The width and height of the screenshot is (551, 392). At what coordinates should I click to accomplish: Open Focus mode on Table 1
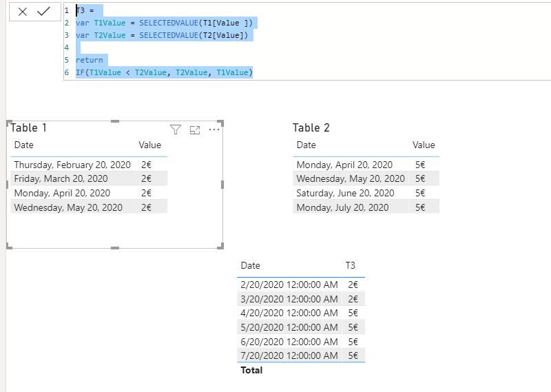coord(195,130)
